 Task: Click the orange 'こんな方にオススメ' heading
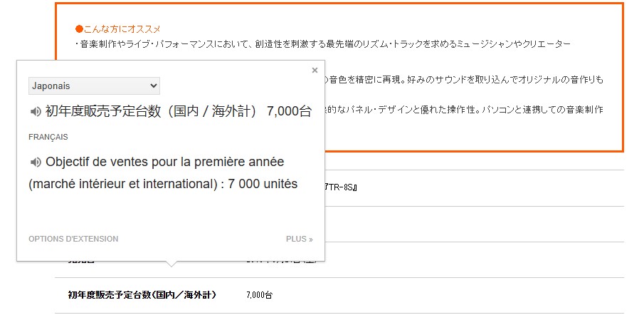[x=118, y=29]
